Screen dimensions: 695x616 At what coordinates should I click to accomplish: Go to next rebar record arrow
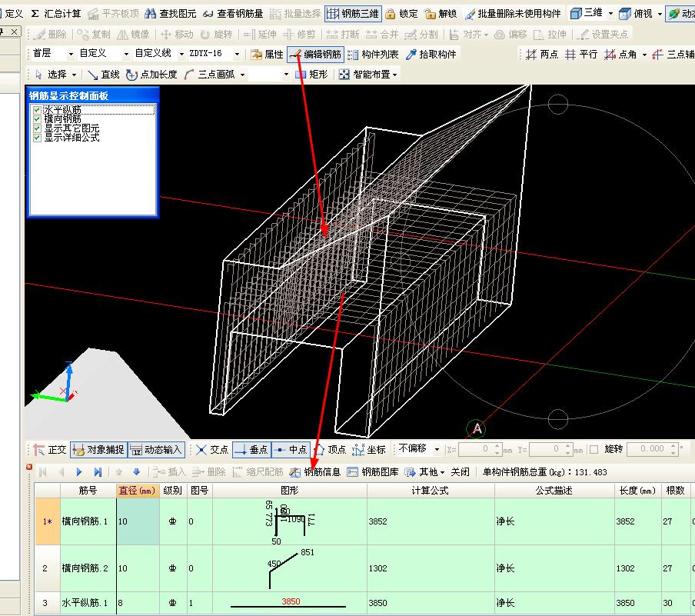pyautogui.click(x=79, y=472)
